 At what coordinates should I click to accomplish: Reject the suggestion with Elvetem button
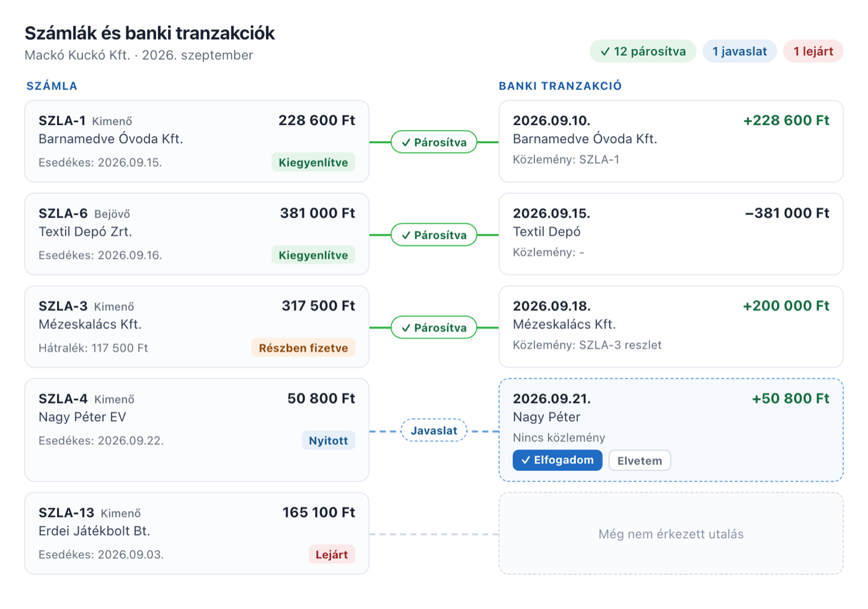coord(639,460)
